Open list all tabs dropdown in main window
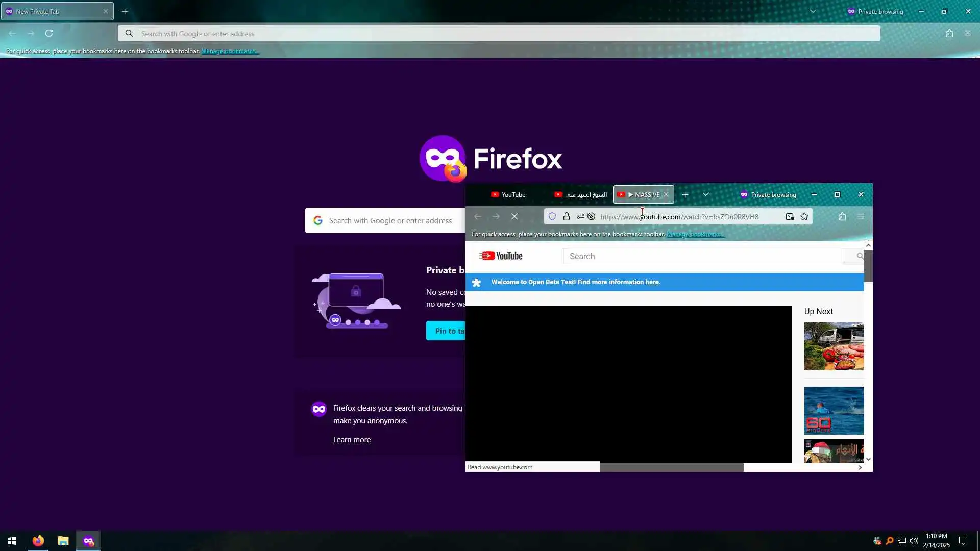Viewport: 980px width, 551px height. pos(813,11)
